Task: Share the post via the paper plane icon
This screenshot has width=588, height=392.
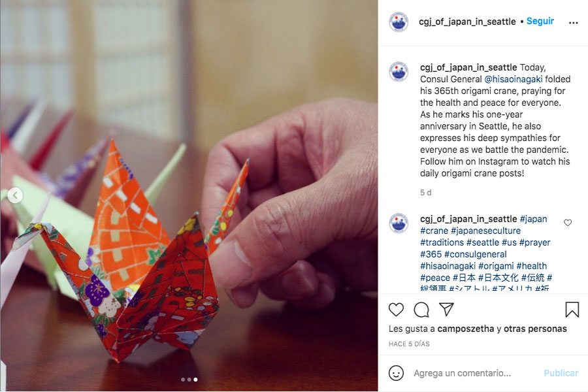Action: tap(446, 310)
